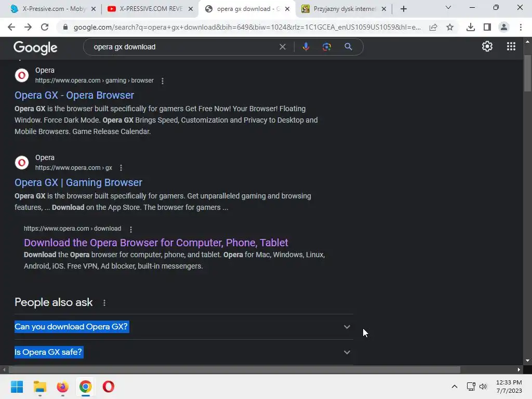Open the Google apps grid

click(511, 46)
